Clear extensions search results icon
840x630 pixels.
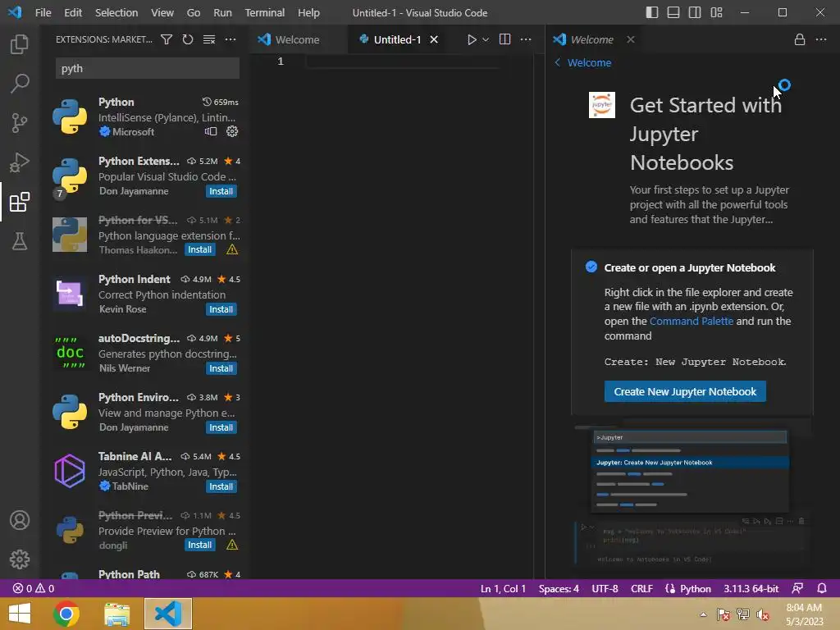(x=209, y=39)
